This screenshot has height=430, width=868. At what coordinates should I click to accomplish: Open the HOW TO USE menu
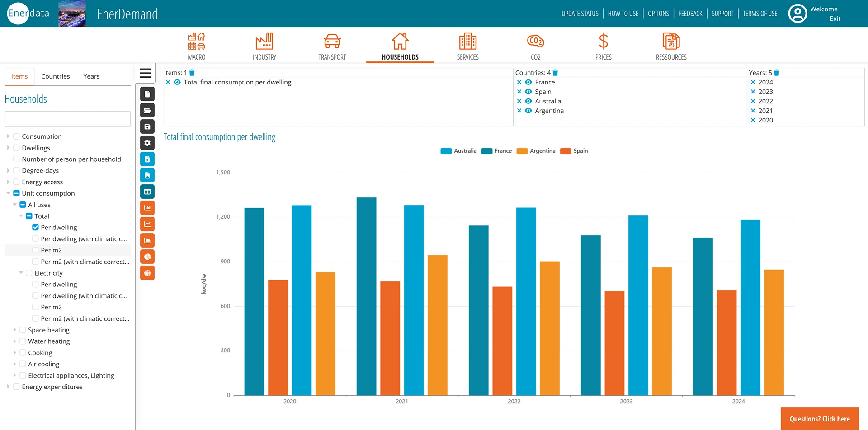(x=623, y=13)
